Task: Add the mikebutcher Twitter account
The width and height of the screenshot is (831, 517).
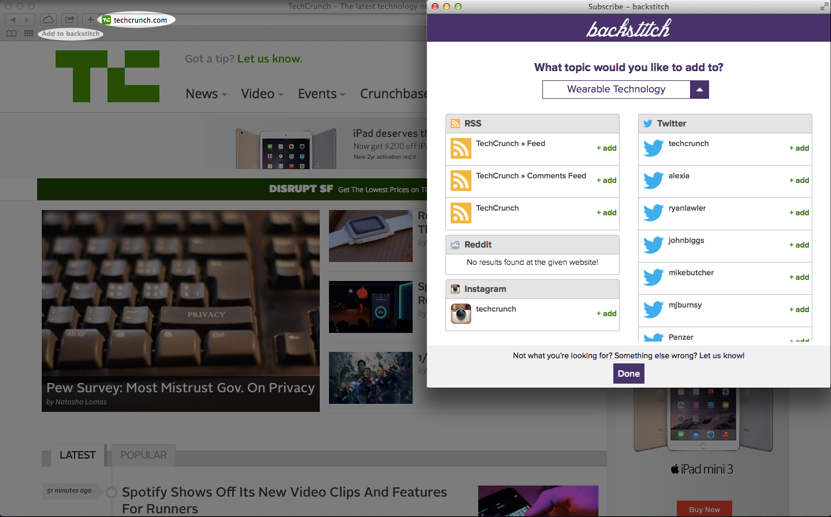Action: tap(799, 278)
